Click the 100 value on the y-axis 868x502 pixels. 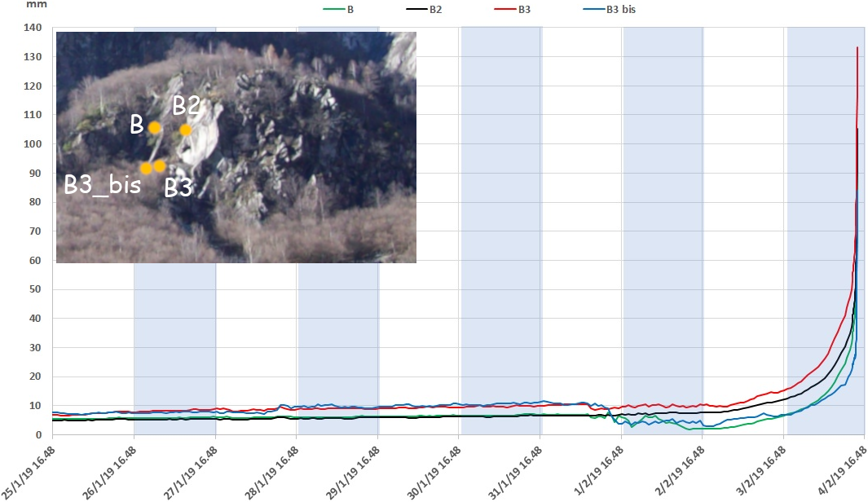[30, 144]
